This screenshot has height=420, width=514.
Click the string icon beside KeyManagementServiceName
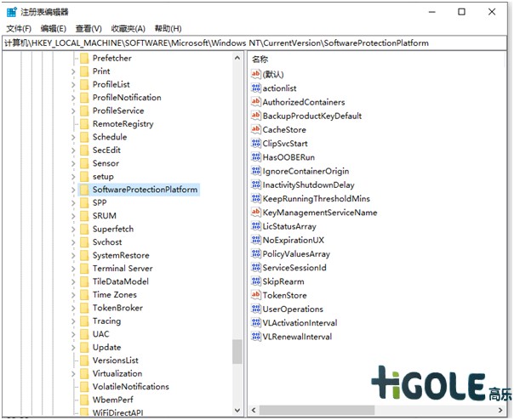coord(255,213)
